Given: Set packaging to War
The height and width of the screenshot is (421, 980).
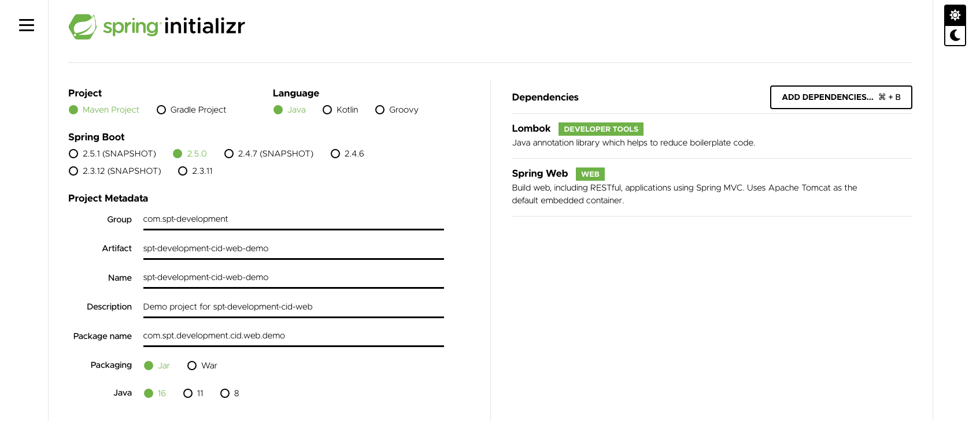Looking at the screenshot, I should pyautogui.click(x=202, y=366).
